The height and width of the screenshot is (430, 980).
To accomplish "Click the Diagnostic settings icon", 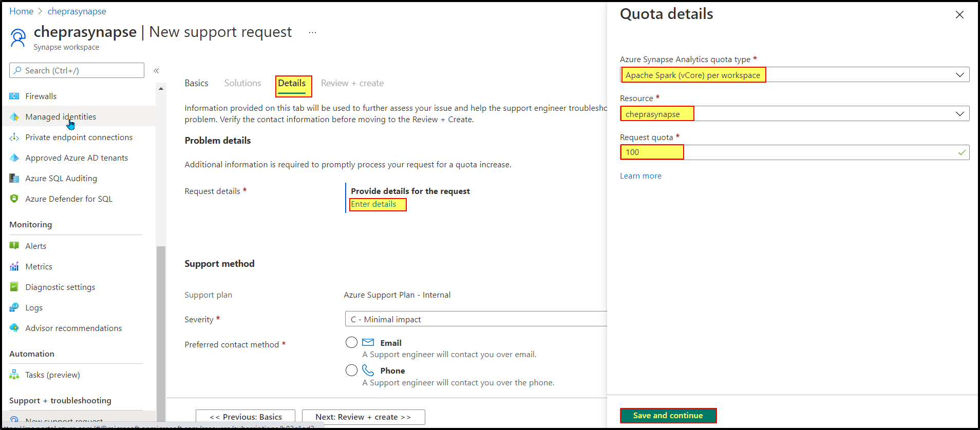I will click(x=14, y=287).
